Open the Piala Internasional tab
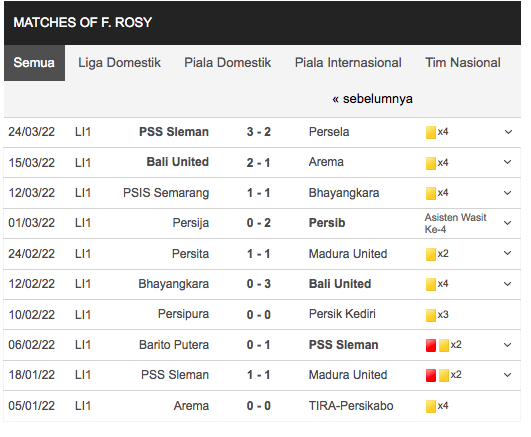Screen dimensions: 531x437 pos(348,63)
